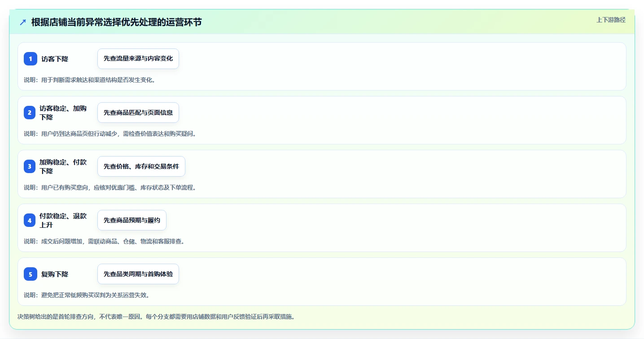Click step number 2 badge
The height and width of the screenshot is (339, 644).
pos(30,113)
